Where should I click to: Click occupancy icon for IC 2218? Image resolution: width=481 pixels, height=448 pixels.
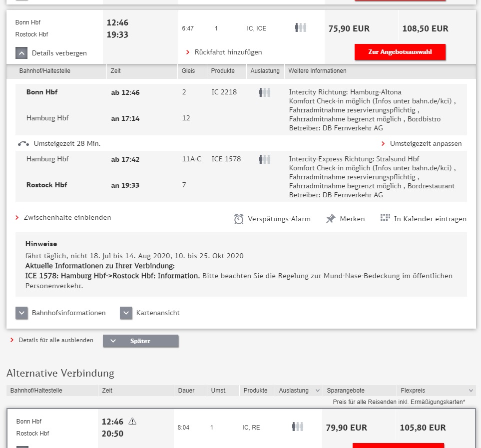[265, 92]
